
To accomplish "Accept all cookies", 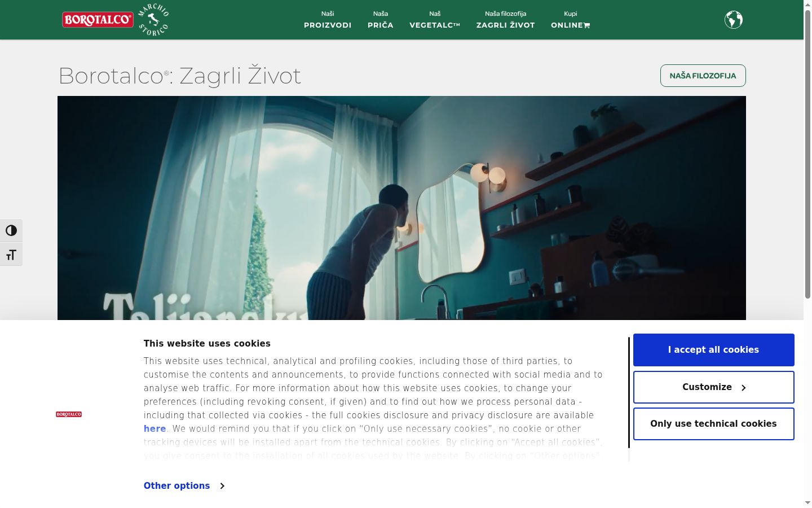I will click(x=714, y=350).
